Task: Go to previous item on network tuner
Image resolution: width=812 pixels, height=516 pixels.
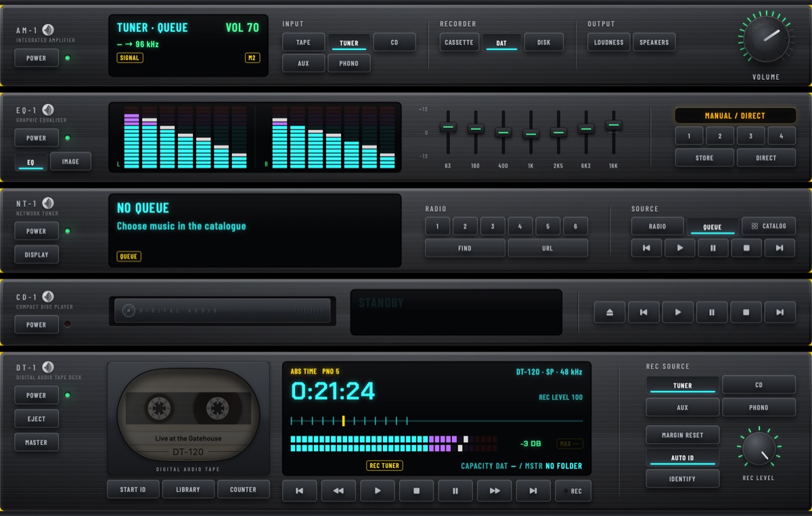Action: (647, 248)
